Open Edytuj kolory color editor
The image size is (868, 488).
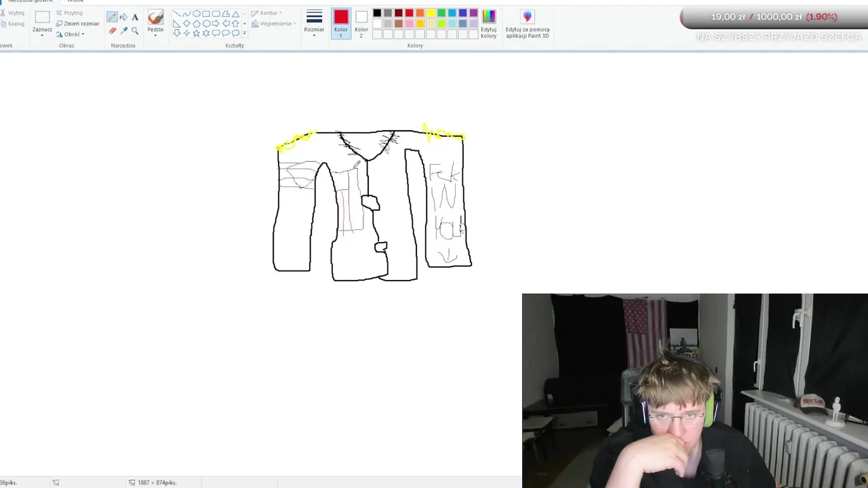pos(488,22)
